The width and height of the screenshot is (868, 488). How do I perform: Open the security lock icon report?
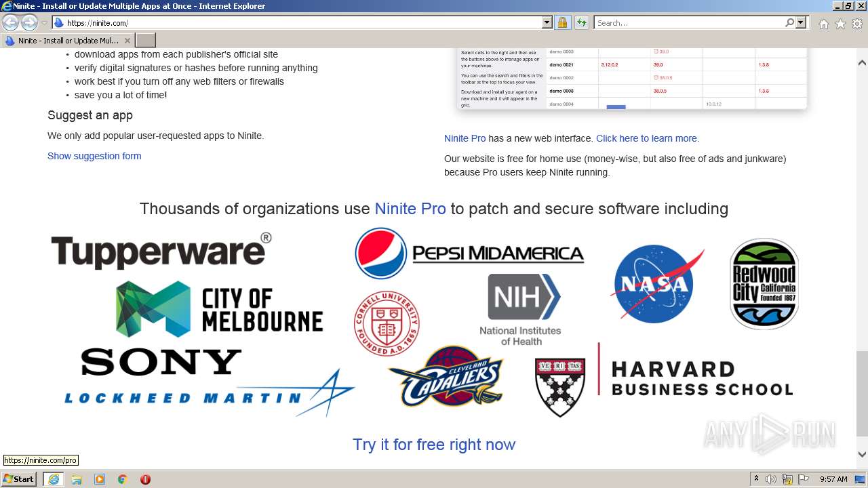point(562,23)
